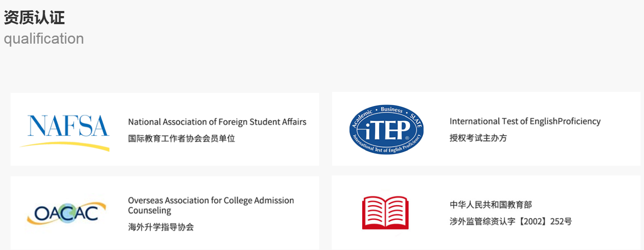Click the yellow swoosh under NAFSA
The image size is (644, 250).
click(x=64, y=145)
